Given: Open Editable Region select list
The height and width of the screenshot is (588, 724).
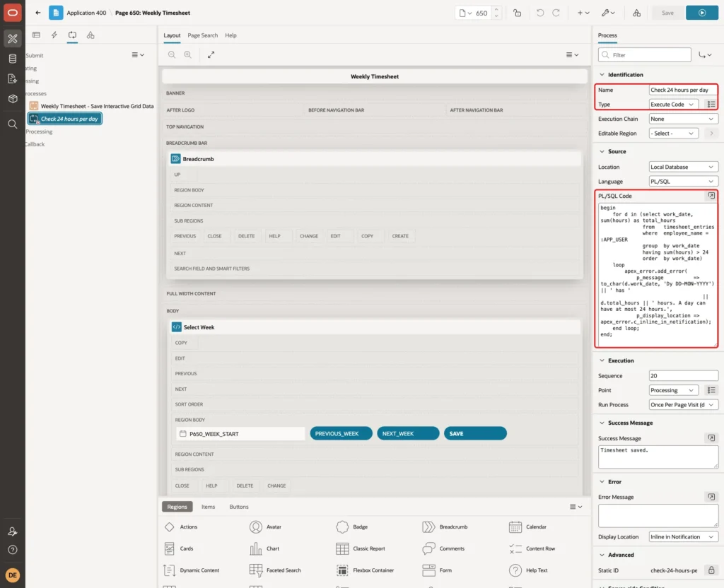Looking at the screenshot, I should (673, 134).
